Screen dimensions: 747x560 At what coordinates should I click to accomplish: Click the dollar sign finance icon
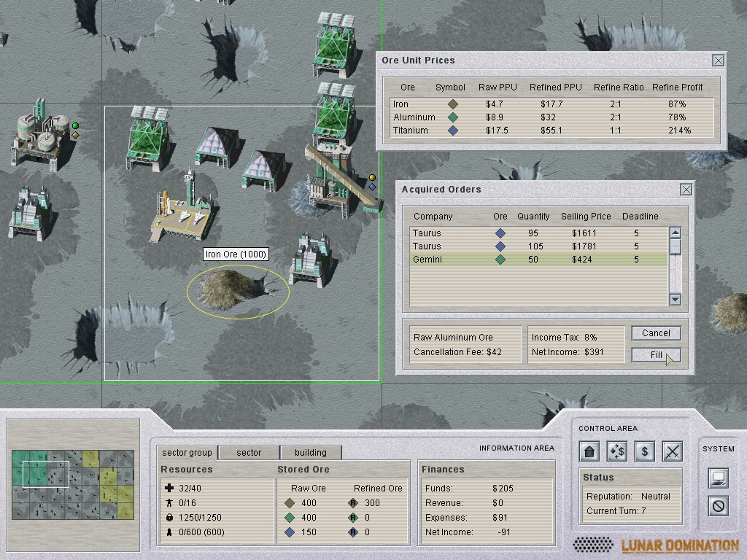tap(644, 451)
